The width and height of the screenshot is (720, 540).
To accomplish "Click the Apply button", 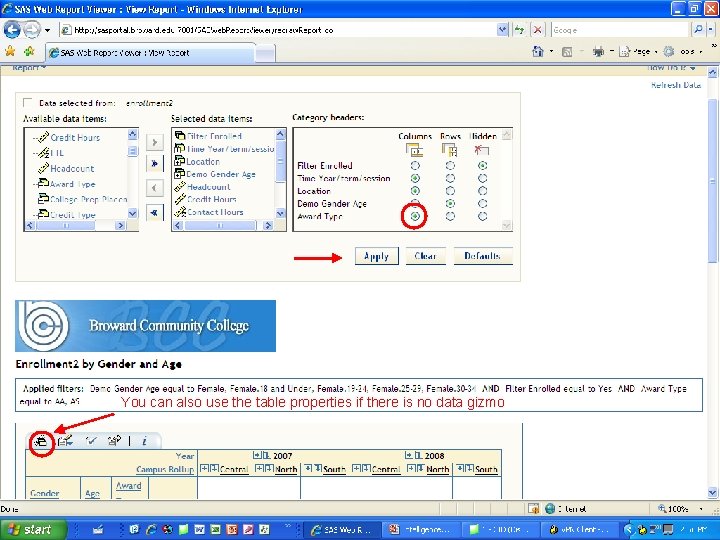I will tap(376, 256).
